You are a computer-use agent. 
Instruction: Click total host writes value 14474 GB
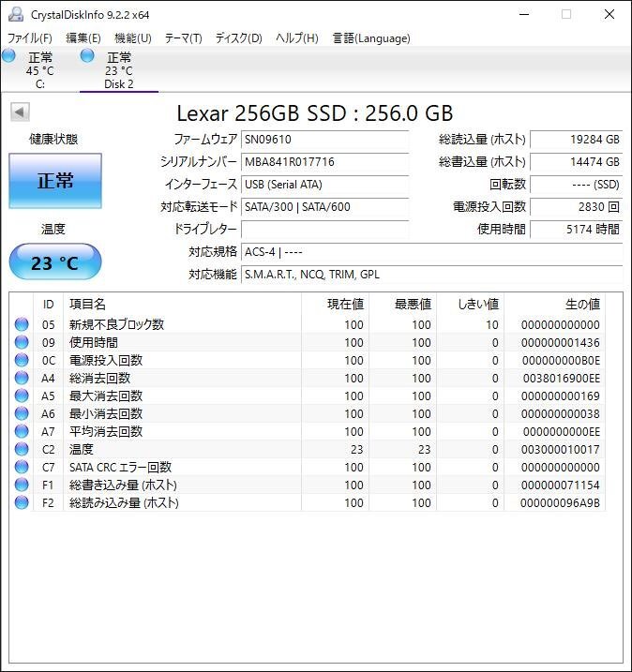(577, 162)
